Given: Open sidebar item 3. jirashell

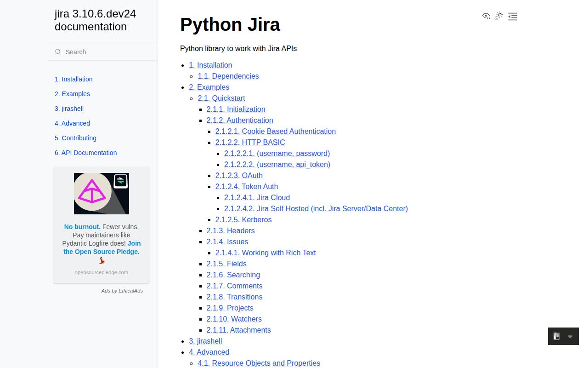Looking at the screenshot, I should [x=69, y=109].
